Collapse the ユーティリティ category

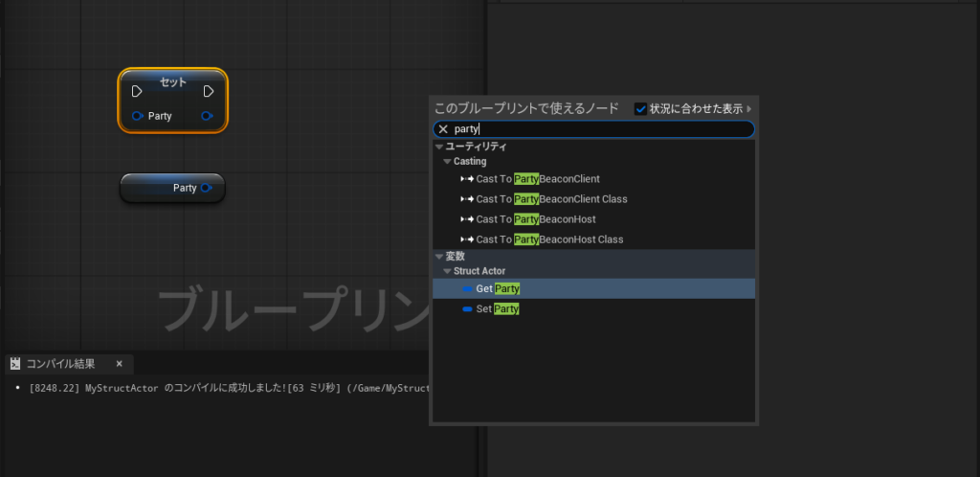439,147
